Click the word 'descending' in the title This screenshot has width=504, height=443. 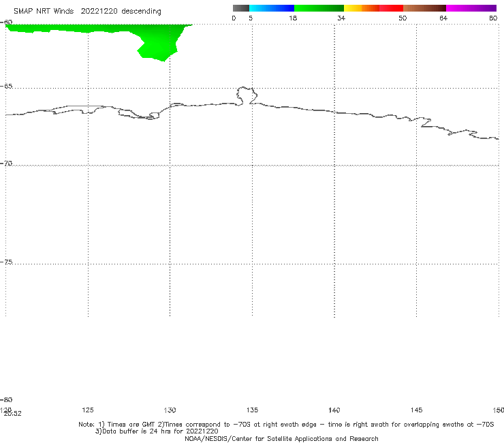click(x=141, y=12)
